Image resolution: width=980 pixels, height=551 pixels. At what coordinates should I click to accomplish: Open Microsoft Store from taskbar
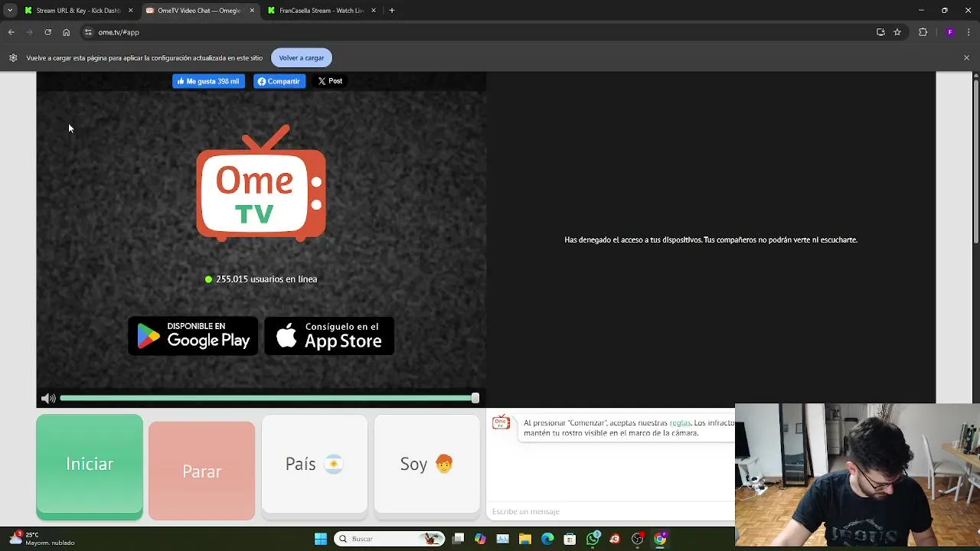pyautogui.click(x=570, y=539)
